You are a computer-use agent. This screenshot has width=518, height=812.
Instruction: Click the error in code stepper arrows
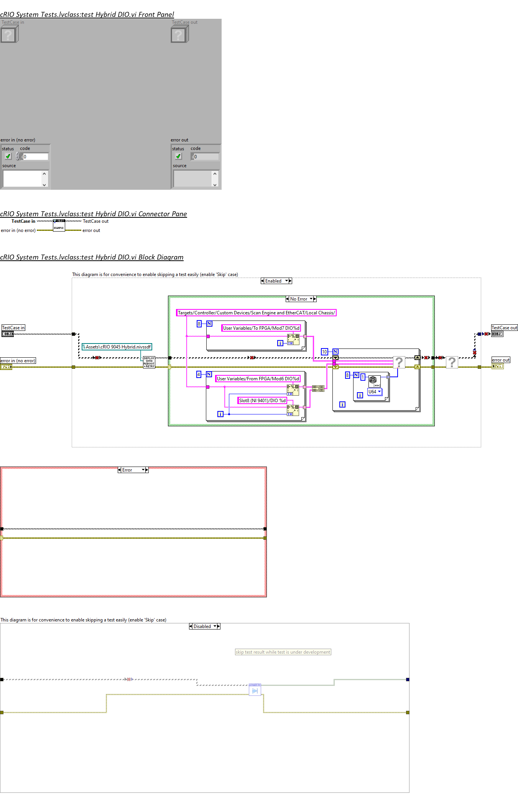(18, 156)
